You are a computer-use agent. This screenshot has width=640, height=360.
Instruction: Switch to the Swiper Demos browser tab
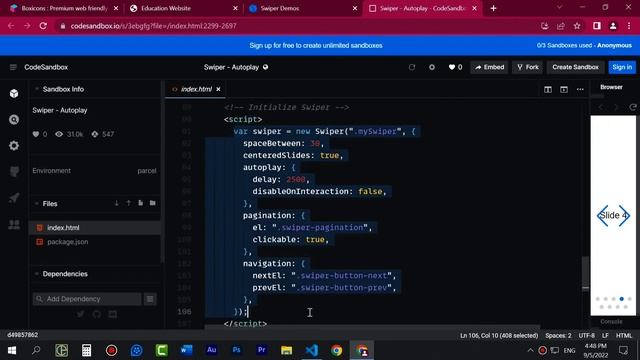pyautogui.click(x=304, y=8)
